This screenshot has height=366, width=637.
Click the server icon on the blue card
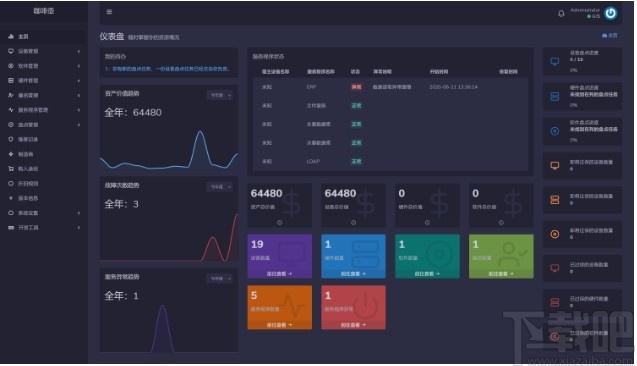[x=365, y=254]
